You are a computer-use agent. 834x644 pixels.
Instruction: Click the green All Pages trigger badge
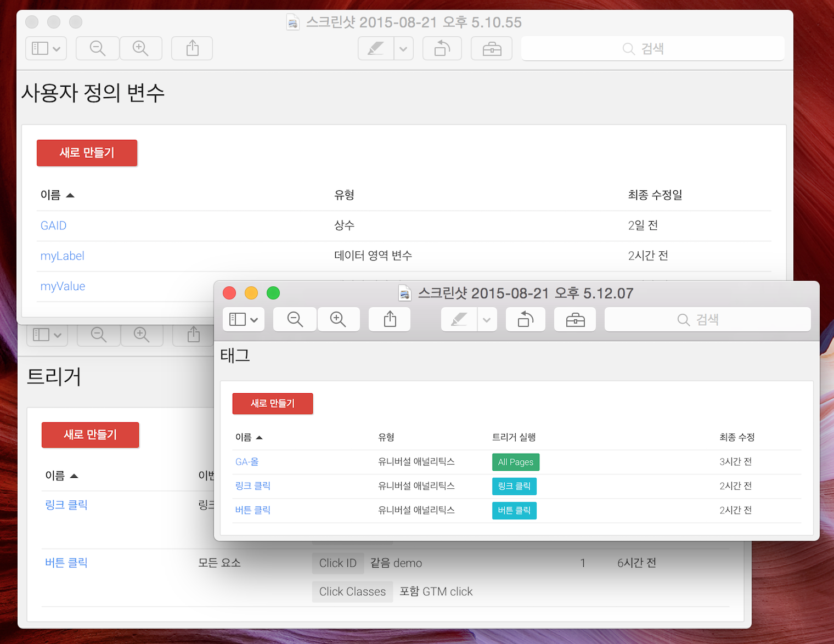tap(516, 462)
